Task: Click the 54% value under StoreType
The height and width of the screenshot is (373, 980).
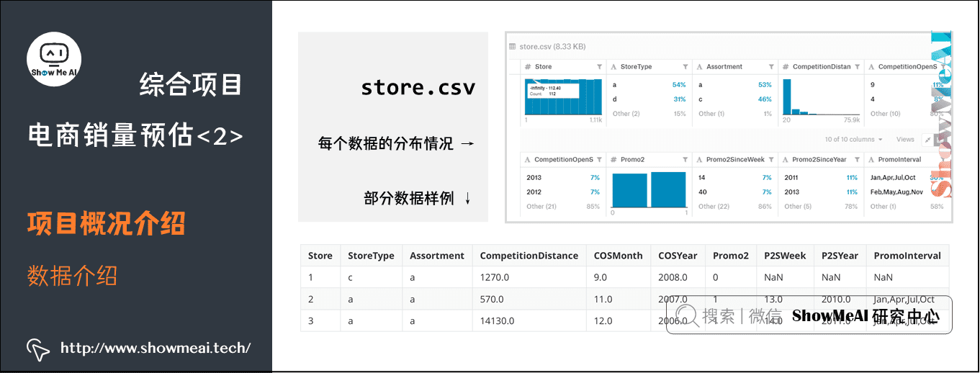Action: click(679, 85)
